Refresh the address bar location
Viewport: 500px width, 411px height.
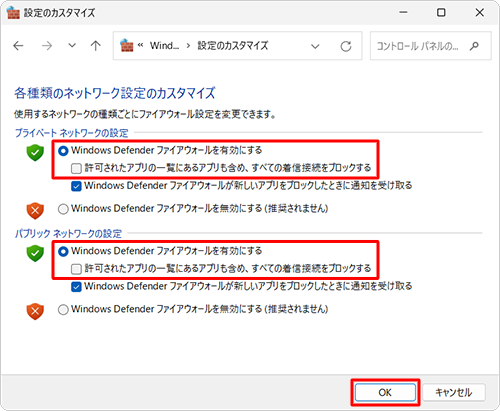tap(346, 46)
